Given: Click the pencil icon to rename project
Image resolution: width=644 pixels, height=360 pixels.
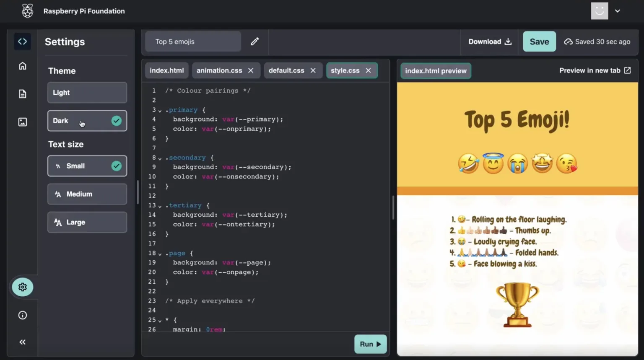Looking at the screenshot, I should click(254, 41).
